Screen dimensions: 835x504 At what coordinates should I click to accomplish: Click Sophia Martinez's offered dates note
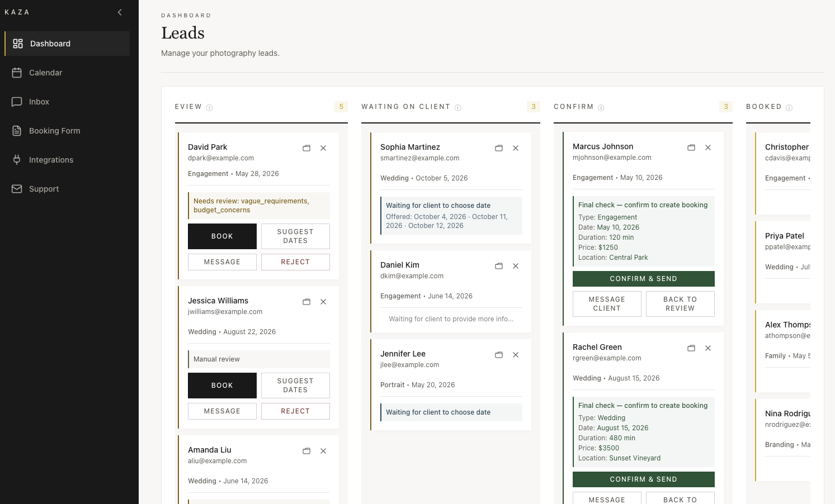(451, 216)
